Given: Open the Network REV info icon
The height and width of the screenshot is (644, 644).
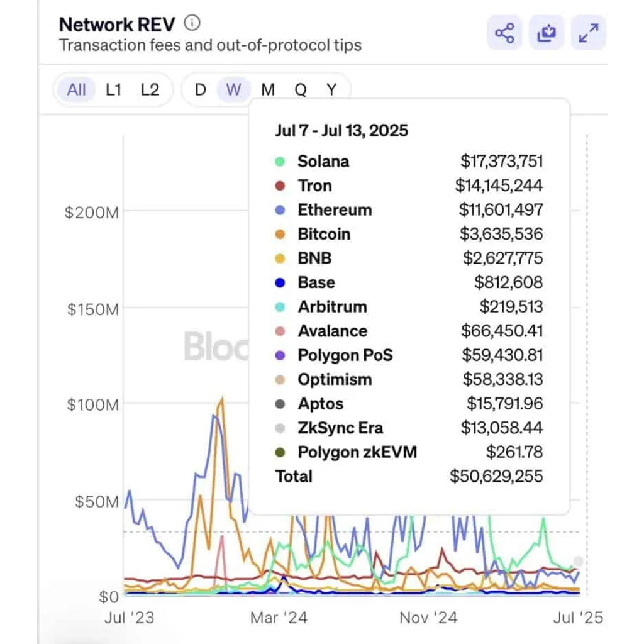Looking at the screenshot, I should (192, 23).
